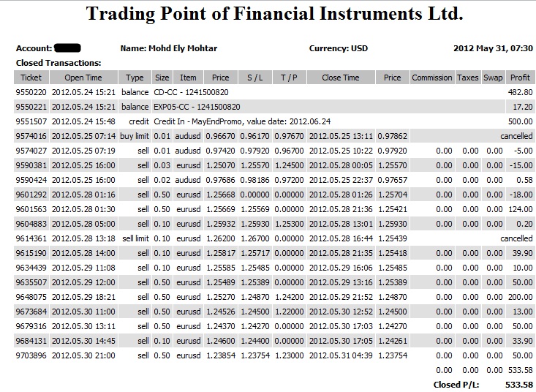Click the redacted account number
Image resolution: width=536 pixels, height=392 pixels.
tap(67, 48)
